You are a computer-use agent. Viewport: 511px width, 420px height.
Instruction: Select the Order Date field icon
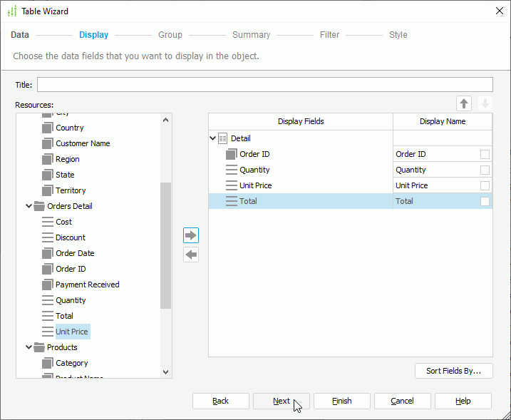tap(48, 253)
